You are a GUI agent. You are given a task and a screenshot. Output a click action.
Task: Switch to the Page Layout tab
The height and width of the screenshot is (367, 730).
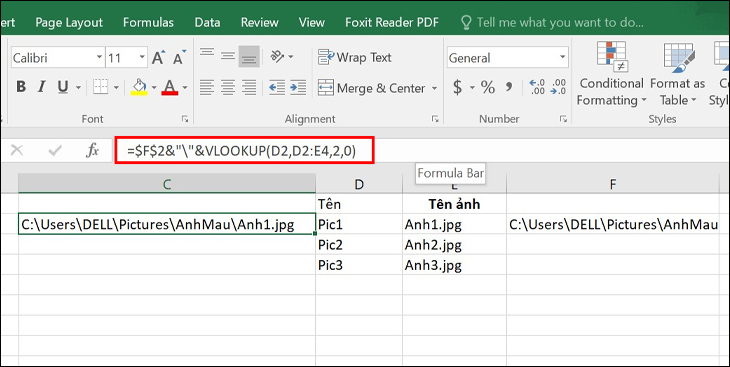point(69,22)
